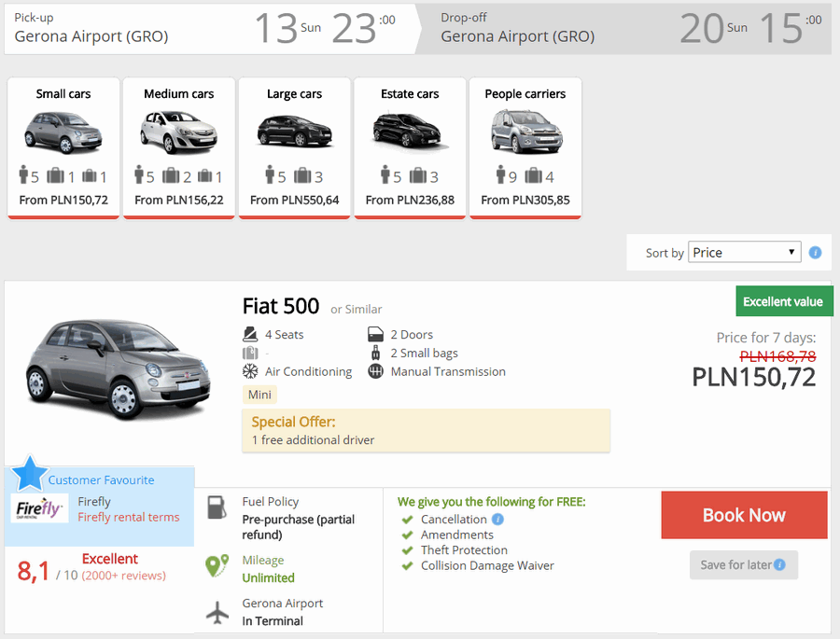
Task: Click the info icon beside Sort by
Action: tap(815, 252)
